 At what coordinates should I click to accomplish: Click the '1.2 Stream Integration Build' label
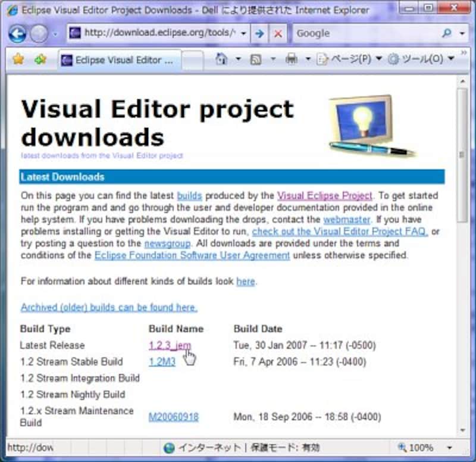pyautogui.click(x=80, y=378)
